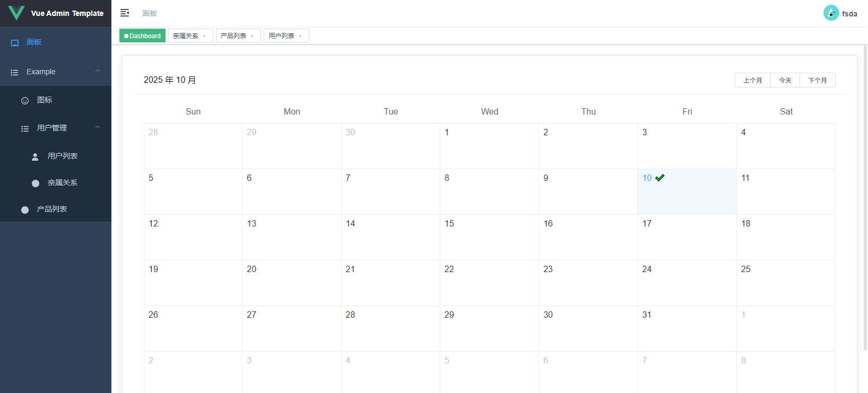Click the 面板 monitor icon in sidebar

pyautogui.click(x=15, y=42)
